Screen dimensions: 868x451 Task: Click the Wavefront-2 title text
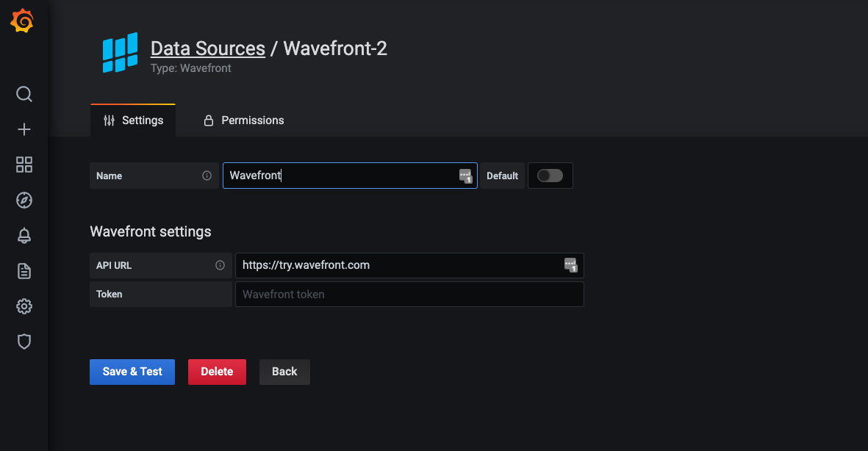pos(335,48)
